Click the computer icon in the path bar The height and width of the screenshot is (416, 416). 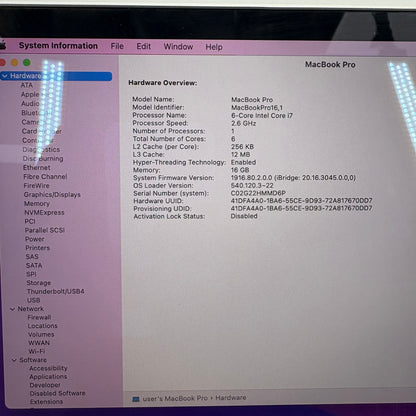click(136, 399)
